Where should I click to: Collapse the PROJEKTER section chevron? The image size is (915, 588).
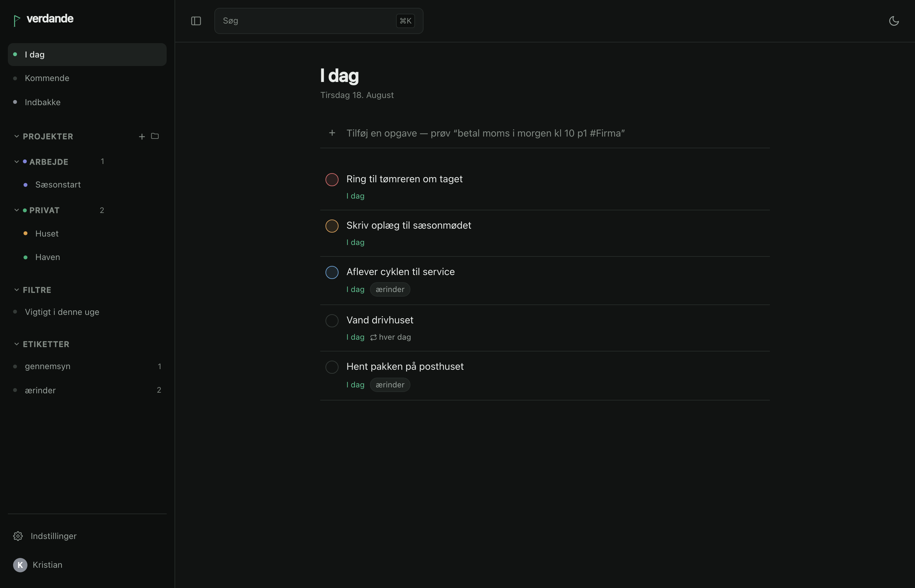pos(16,136)
